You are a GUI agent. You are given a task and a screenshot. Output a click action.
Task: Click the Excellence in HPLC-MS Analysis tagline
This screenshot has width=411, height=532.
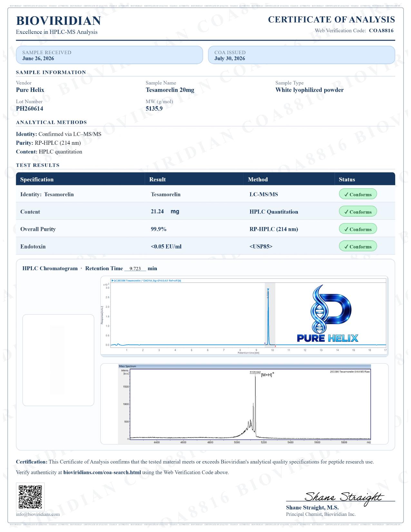click(57, 32)
